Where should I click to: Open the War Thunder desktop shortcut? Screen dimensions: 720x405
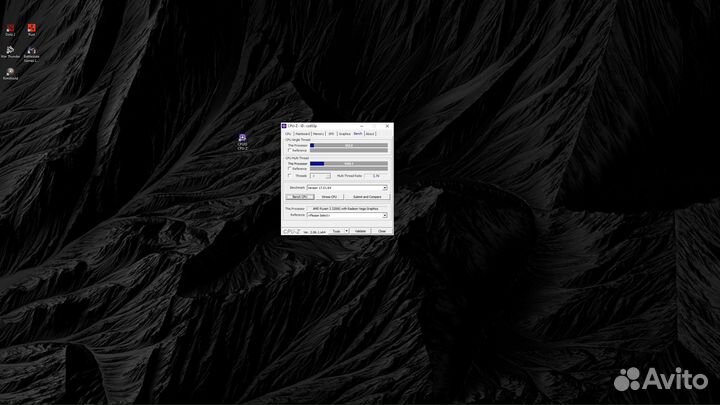tap(10, 52)
